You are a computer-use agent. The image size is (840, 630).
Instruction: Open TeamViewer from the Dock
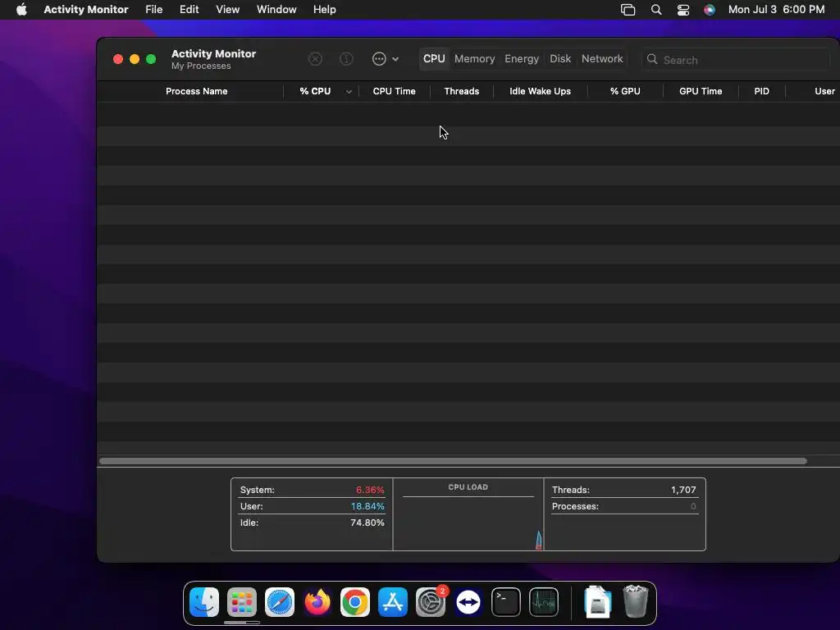pos(468,602)
